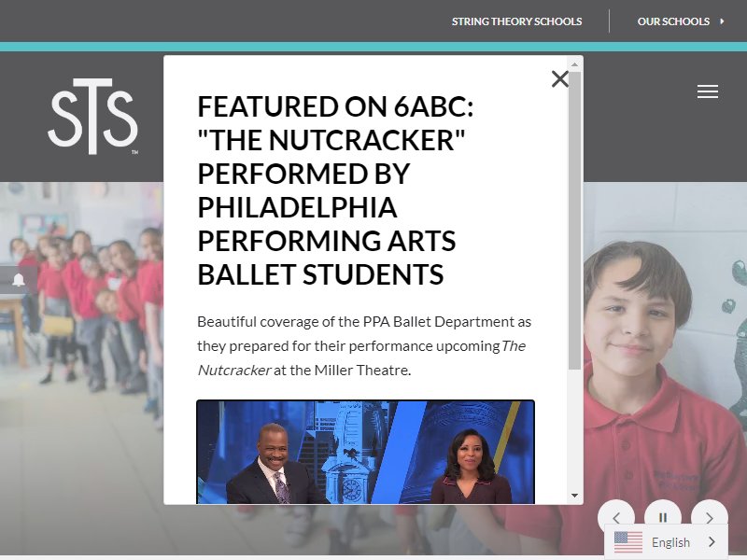Go to the next slide
747x560 pixels.
pyautogui.click(x=710, y=517)
